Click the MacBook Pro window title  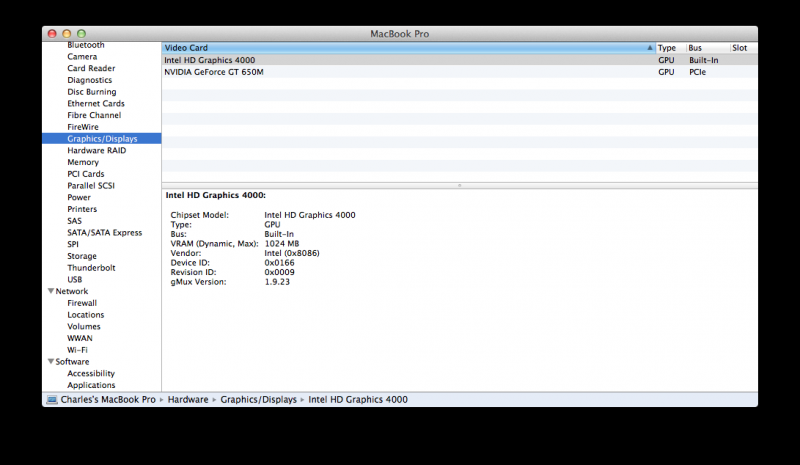[399, 34]
